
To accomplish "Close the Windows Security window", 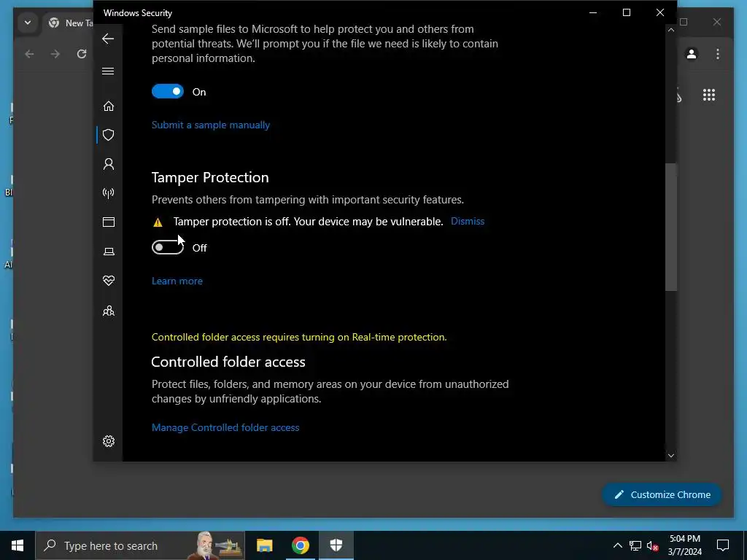I will [659, 13].
